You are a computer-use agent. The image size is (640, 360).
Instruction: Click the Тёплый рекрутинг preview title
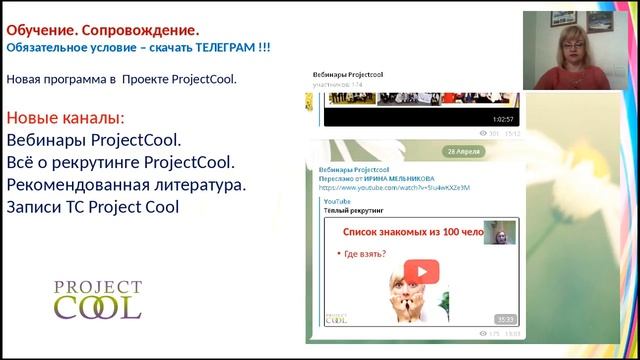point(353,211)
